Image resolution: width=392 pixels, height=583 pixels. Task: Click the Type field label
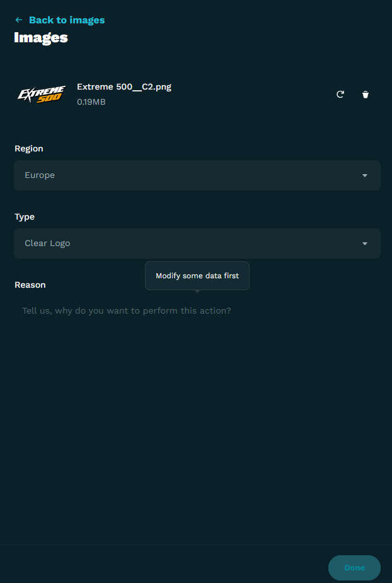(x=25, y=217)
